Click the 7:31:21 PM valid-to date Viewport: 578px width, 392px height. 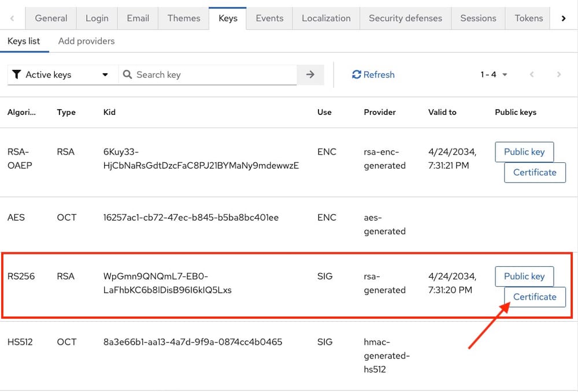(449, 166)
